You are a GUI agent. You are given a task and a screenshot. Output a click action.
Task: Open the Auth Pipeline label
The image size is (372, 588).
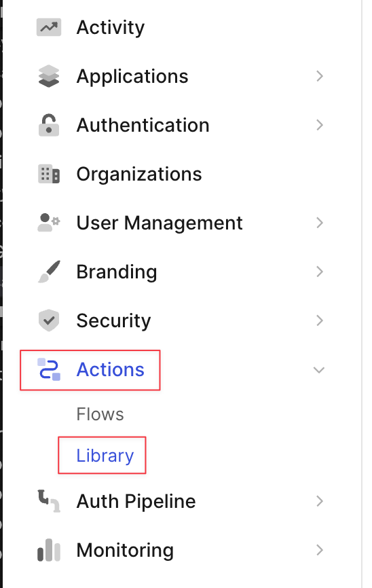point(136,501)
